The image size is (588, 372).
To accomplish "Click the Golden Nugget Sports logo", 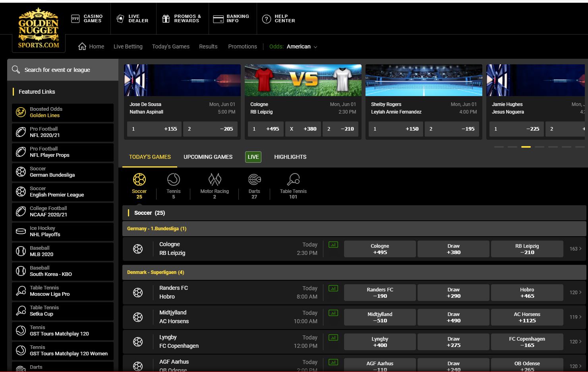I will pos(39,29).
